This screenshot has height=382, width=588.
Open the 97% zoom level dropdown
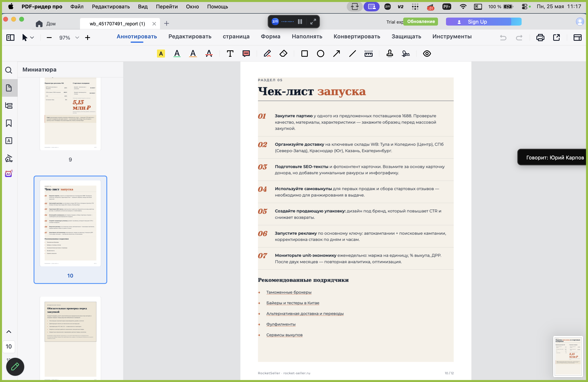77,38
